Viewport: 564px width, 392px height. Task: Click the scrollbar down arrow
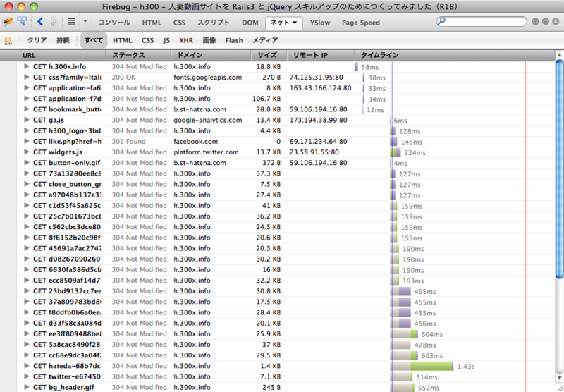point(559,378)
